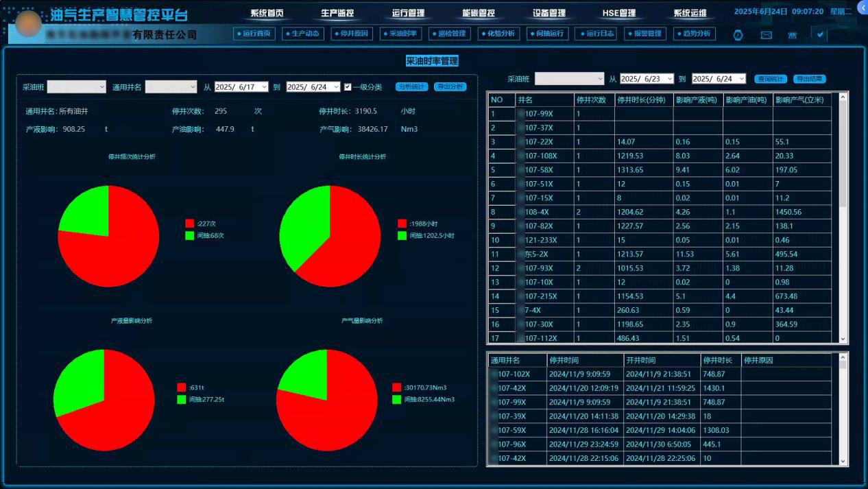The height and width of the screenshot is (489, 868).
Task: Open the 通用井名 dropdown
Action: (x=171, y=87)
